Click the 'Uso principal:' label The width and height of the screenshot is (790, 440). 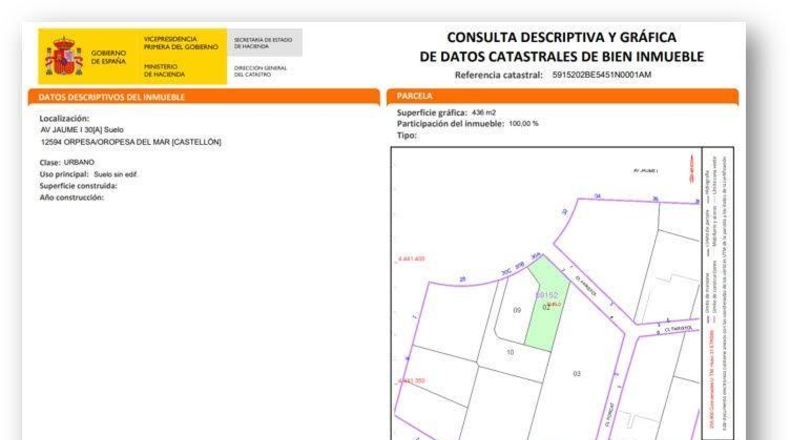(64, 174)
